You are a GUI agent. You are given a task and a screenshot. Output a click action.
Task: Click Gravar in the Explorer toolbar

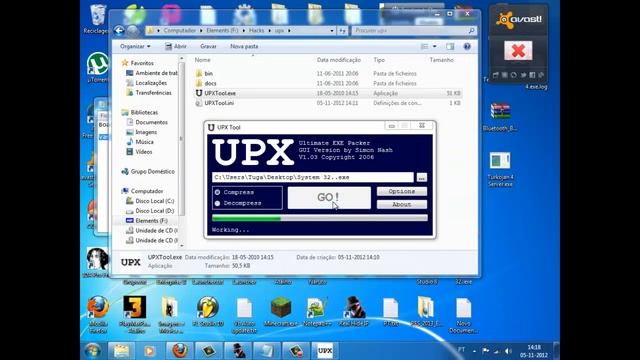[208, 47]
